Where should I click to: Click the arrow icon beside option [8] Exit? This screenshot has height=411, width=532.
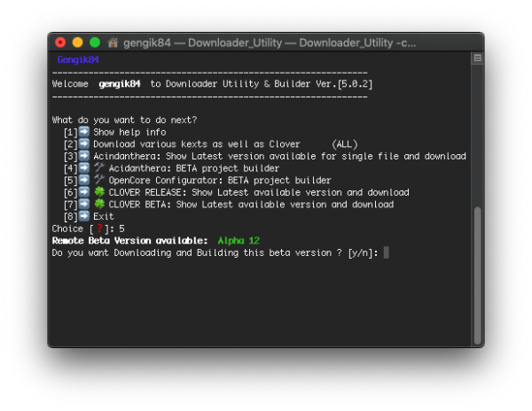point(84,216)
